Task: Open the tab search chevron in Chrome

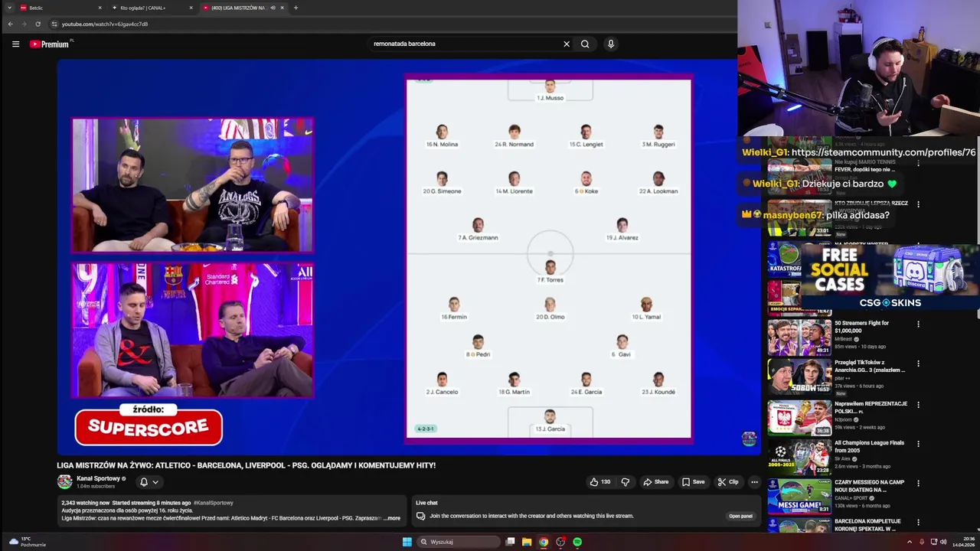Action: click(x=8, y=8)
